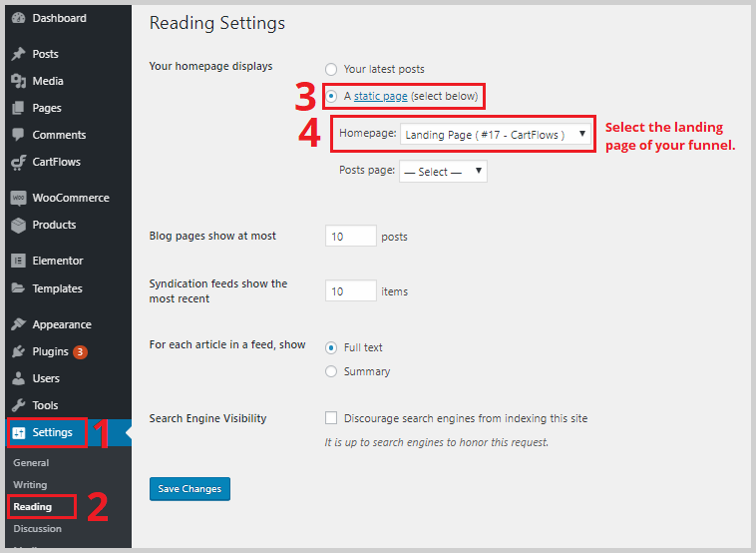This screenshot has width=756, height=553.
Task: Click 'Discourage search engines from indexing this site' label
Action: pos(465,418)
